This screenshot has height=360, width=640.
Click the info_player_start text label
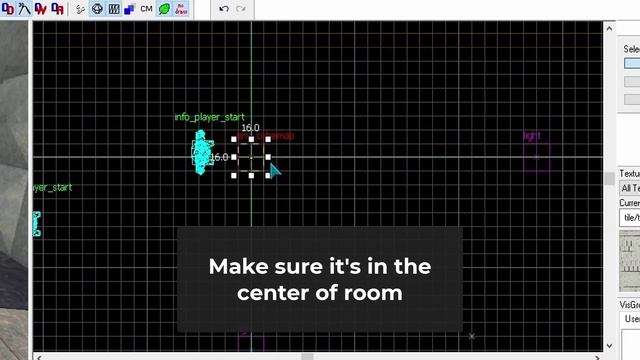tap(209, 117)
